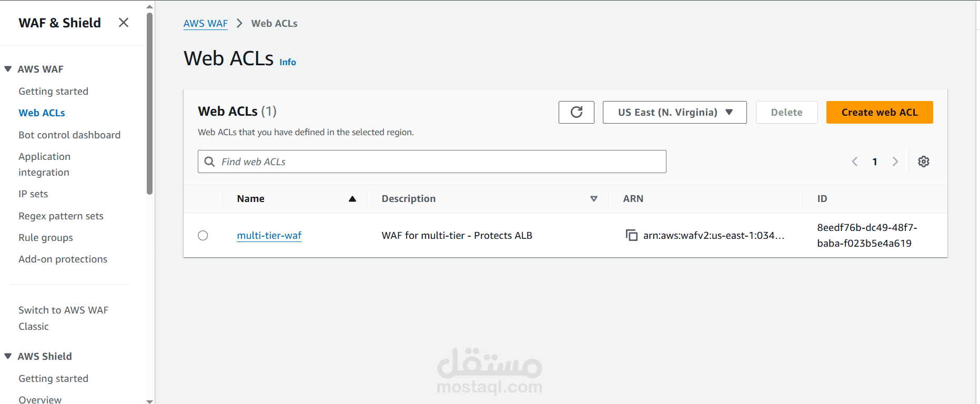Refresh the Web ACLs list

(x=577, y=112)
